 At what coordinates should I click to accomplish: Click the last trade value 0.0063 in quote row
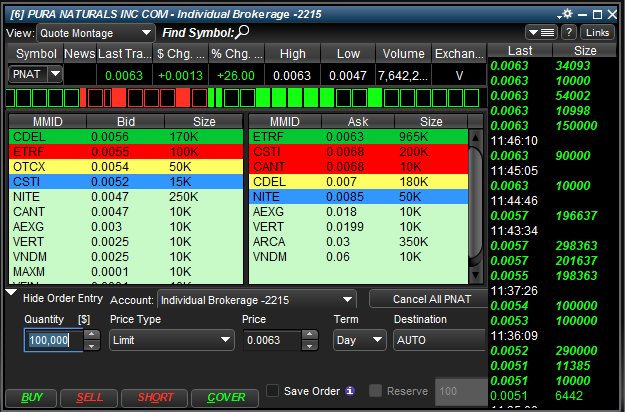124,75
